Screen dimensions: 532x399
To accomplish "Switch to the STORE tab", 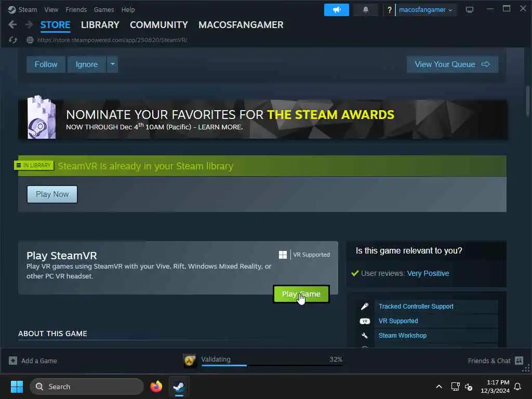I will click(55, 25).
